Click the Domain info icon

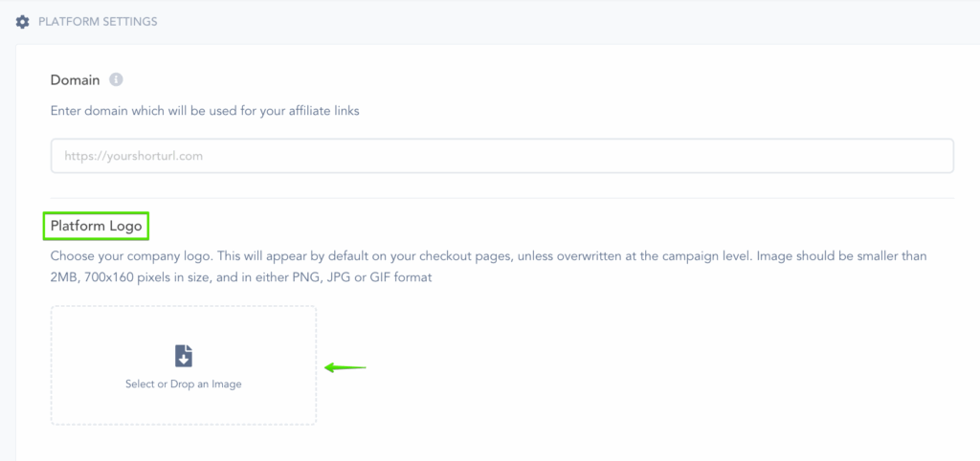pyautogui.click(x=116, y=79)
